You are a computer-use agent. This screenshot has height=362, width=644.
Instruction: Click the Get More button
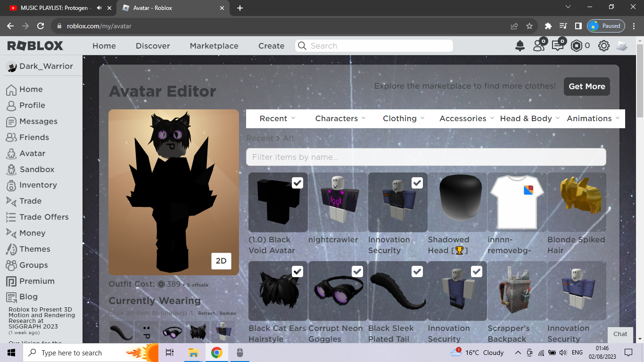(x=587, y=86)
